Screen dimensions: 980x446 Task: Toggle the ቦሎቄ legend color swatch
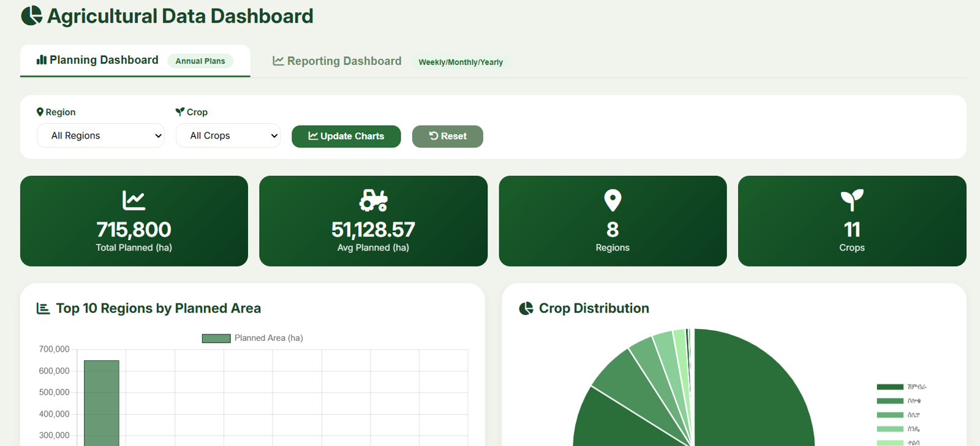coord(890,401)
